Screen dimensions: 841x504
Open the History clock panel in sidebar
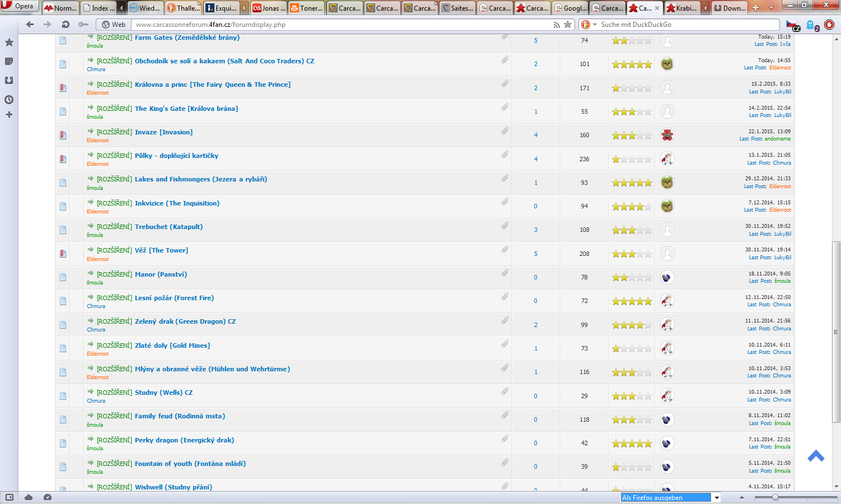pos(9,100)
